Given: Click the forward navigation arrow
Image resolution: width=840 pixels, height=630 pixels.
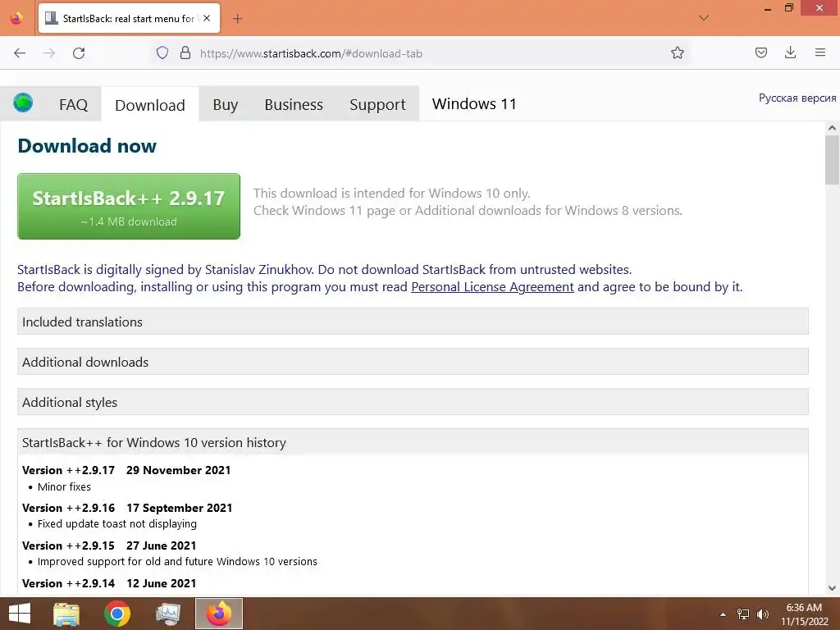Looking at the screenshot, I should [49, 53].
